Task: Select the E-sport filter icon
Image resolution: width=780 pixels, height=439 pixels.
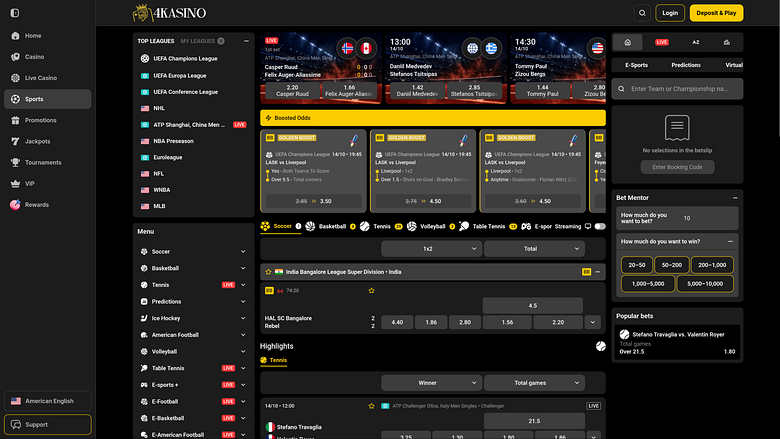Action: tap(526, 226)
